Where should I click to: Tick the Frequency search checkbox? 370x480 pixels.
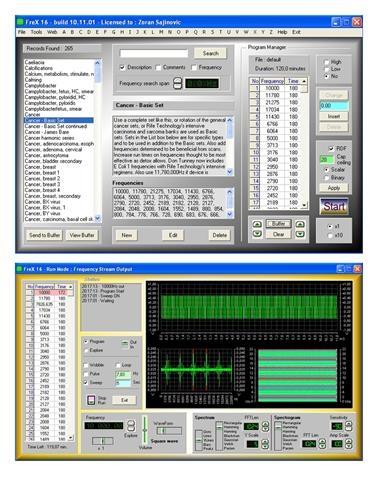point(194,68)
